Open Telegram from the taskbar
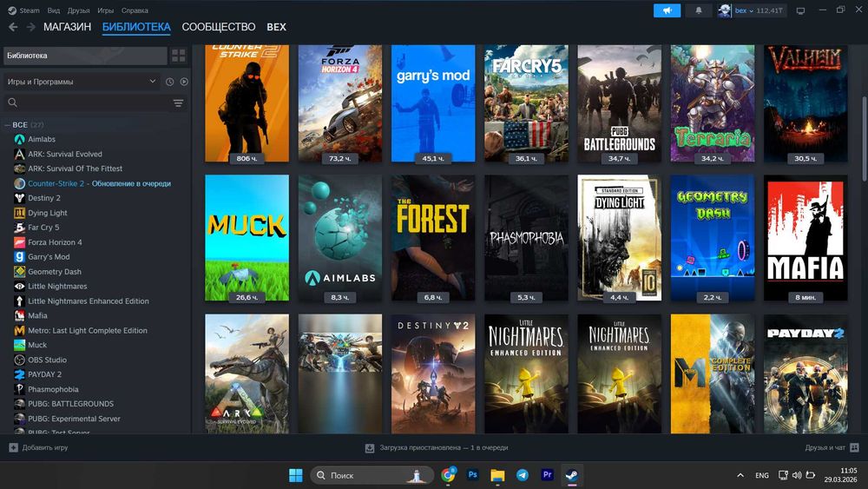868x489 pixels. [522, 475]
